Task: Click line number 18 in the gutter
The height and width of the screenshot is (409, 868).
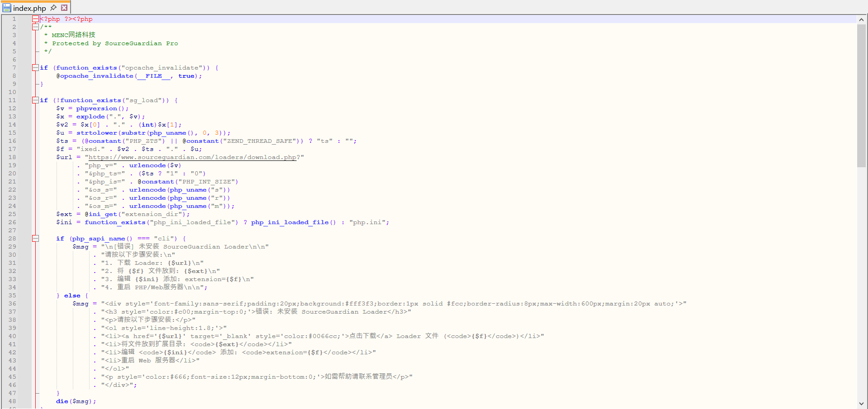Action: tap(12, 157)
